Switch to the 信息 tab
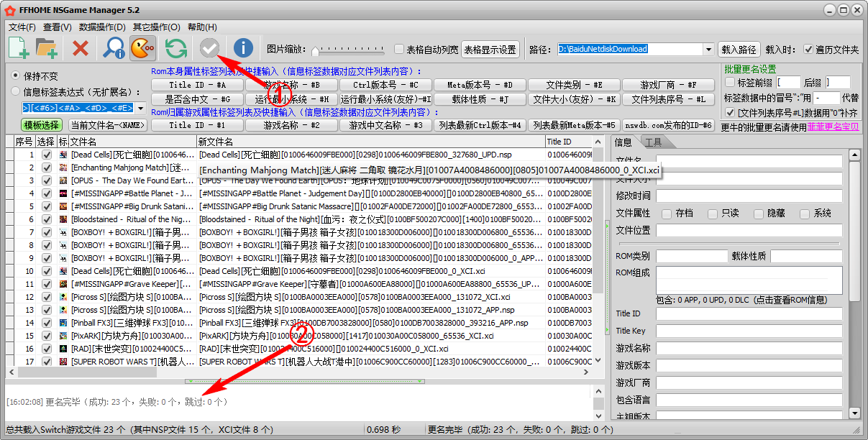Screen dimensions: 868x440 coord(623,142)
